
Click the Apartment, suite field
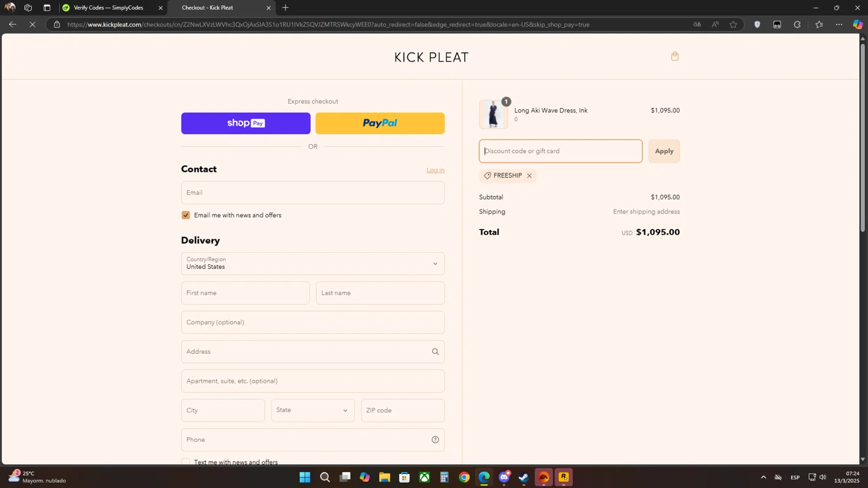[x=313, y=381]
